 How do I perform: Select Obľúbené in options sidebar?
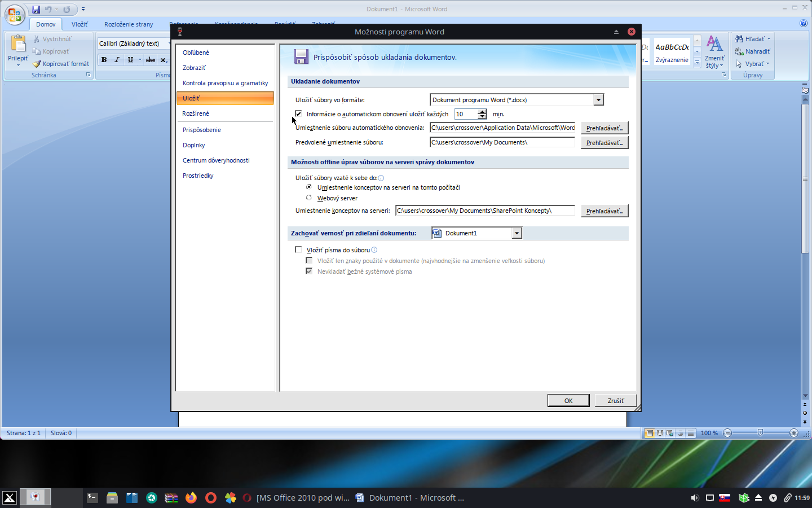tap(225, 52)
